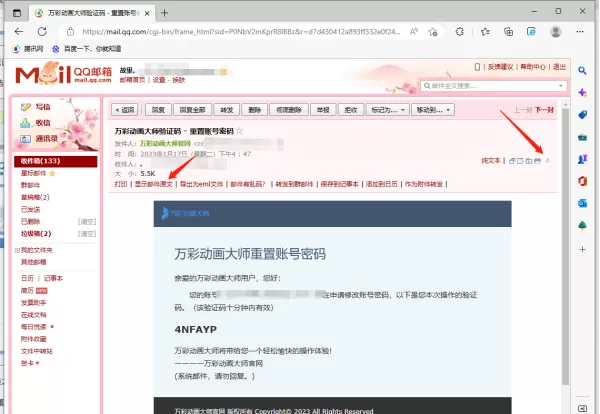
Task: Open the 设置 settings link
Action: point(159,80)
